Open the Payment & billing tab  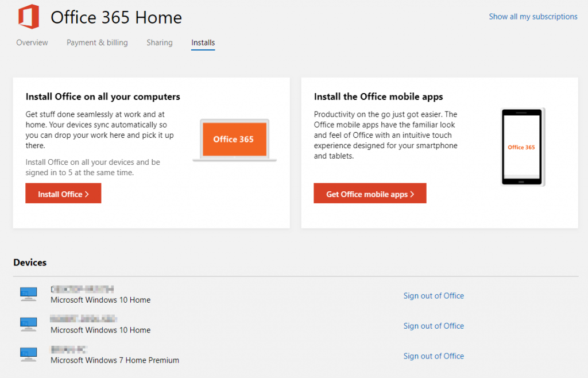point(96,43)
